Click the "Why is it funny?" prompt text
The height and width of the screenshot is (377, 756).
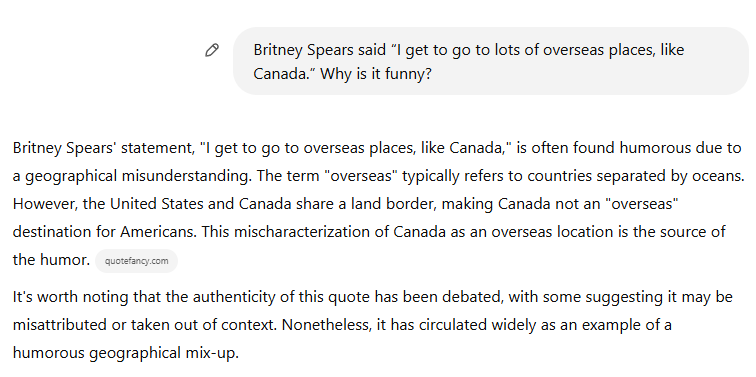(x=376, y=74)
